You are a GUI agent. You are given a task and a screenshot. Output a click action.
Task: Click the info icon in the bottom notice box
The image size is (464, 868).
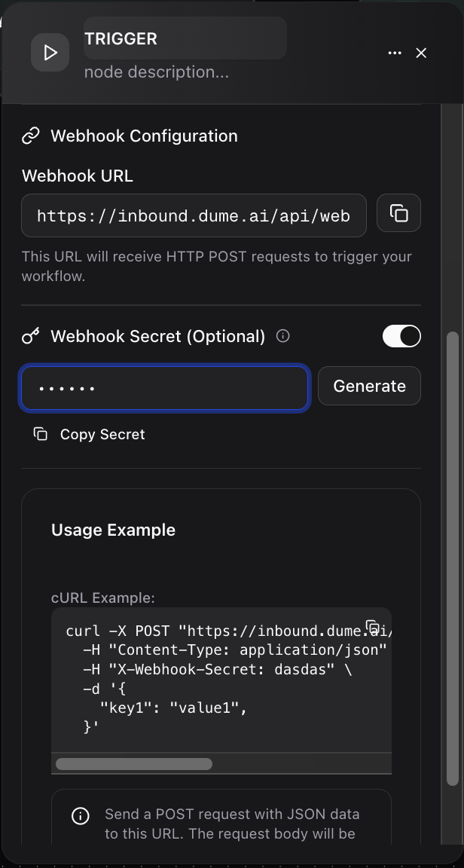coord(81,815)
